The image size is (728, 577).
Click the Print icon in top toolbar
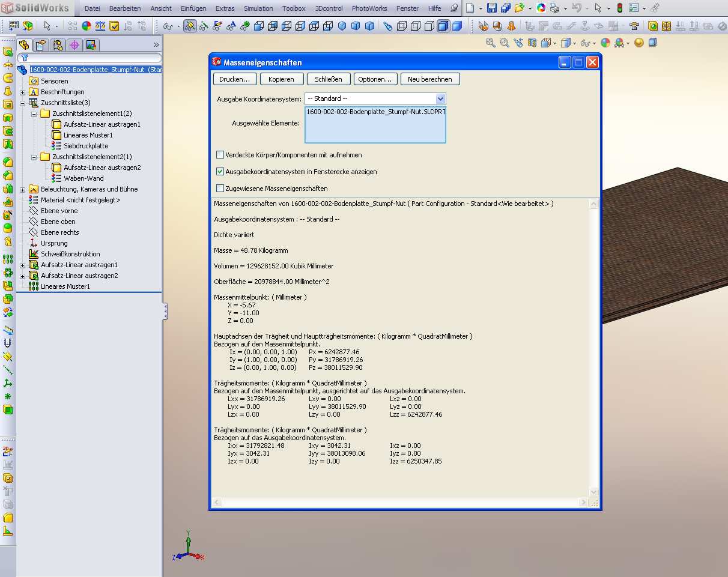(x=554, y=8)
